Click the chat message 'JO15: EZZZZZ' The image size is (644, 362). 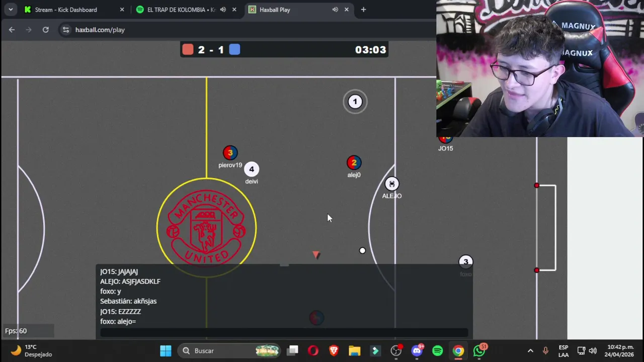point(120,311)
